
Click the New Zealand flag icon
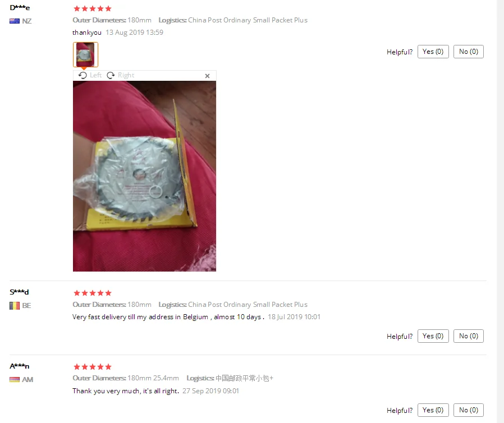(15, 21)
